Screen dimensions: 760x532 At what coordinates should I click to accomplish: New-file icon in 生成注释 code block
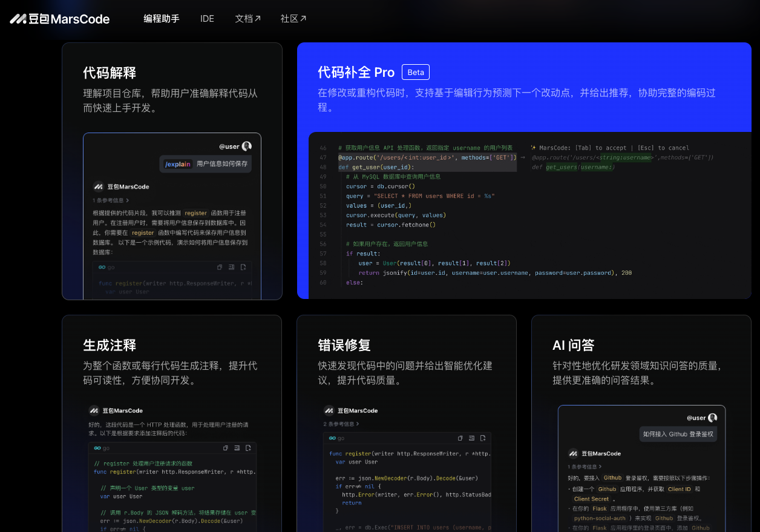[248, 448]
